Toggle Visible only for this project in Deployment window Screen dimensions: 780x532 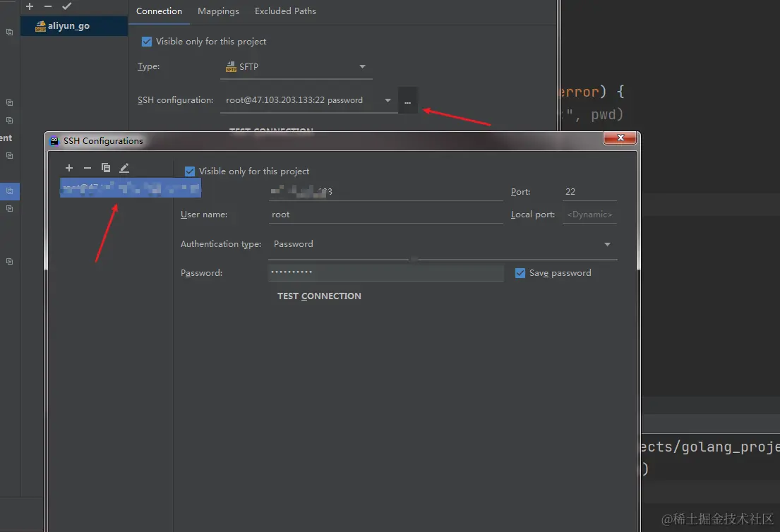click(x=147, y=42)
